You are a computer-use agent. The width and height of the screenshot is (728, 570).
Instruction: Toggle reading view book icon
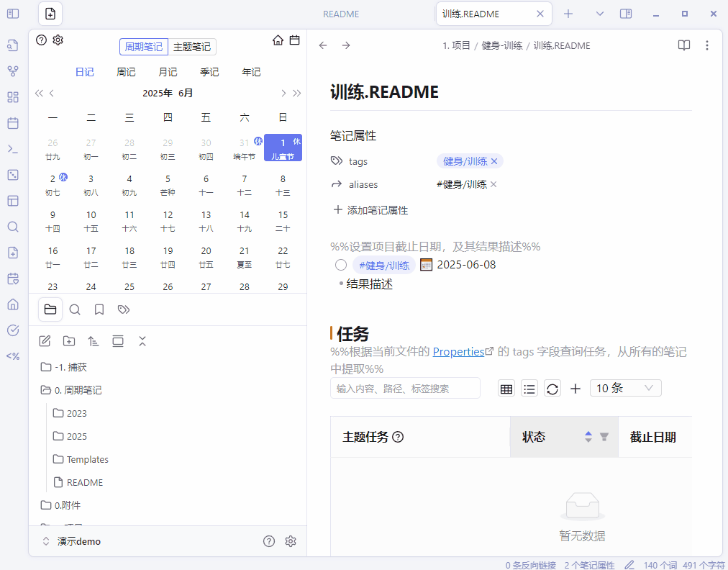click(x=683, y=45)
